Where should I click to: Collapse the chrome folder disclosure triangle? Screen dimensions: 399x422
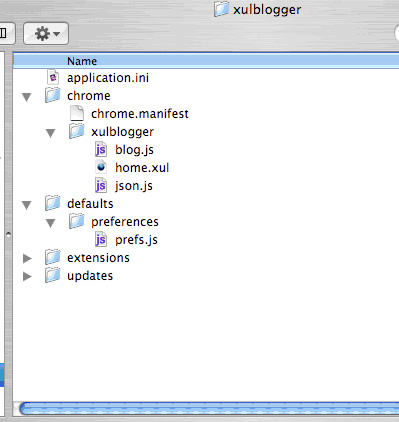pos(27,97)
